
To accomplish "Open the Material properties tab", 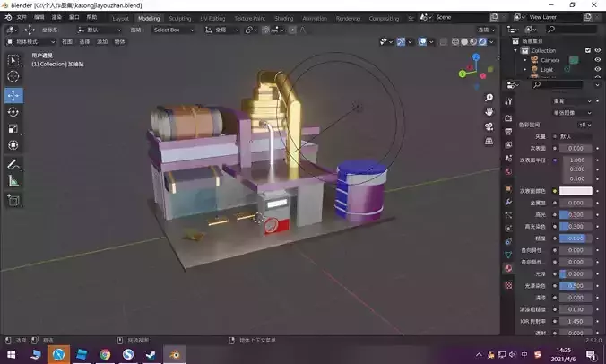I will tap(508, 268).
